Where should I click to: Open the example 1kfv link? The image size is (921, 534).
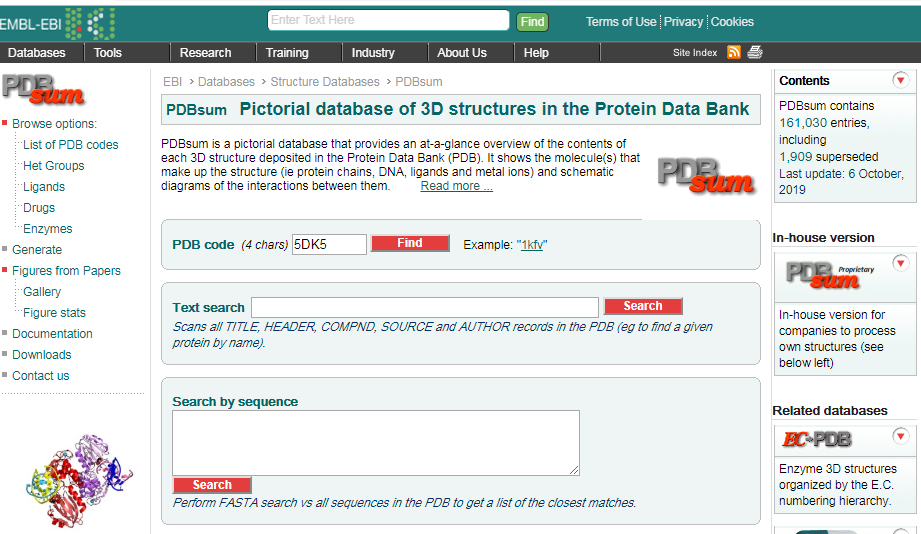coord(532,244)
